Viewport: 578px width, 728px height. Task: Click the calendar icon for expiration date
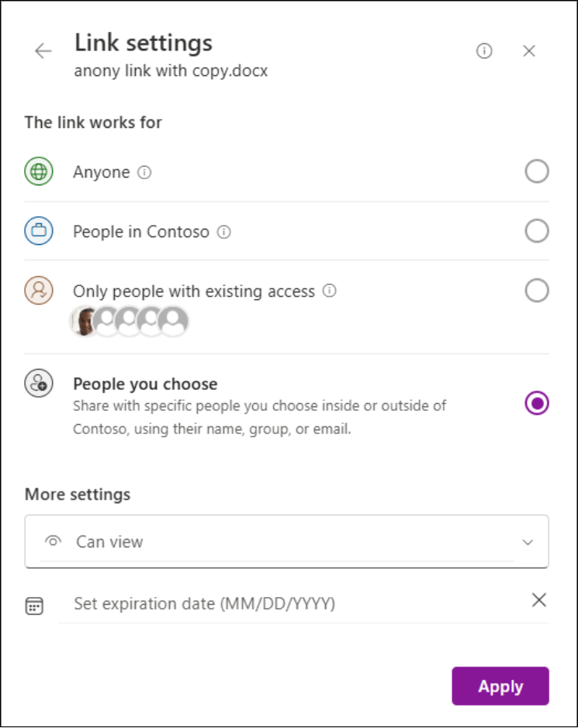(34, 606)
